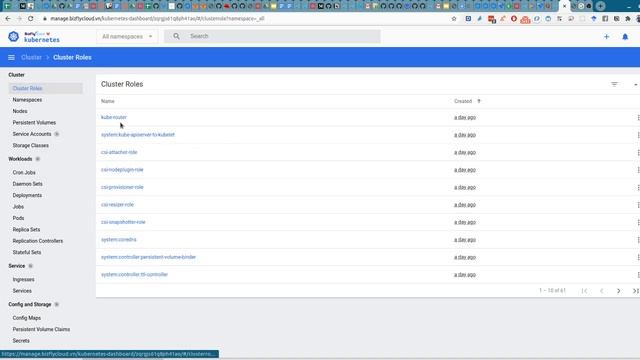Go to next page of cluster roles
The image size is (640, 360).
click(618, 291)
